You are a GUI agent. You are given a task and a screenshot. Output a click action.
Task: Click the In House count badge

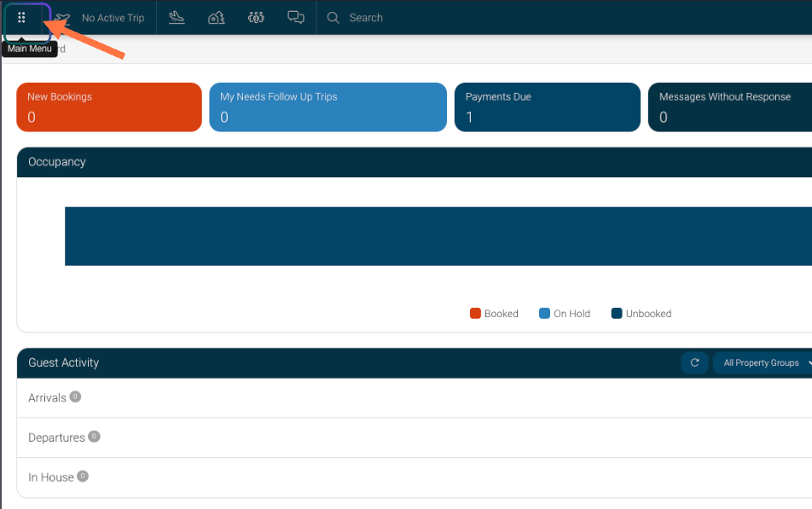click(83, 476)
